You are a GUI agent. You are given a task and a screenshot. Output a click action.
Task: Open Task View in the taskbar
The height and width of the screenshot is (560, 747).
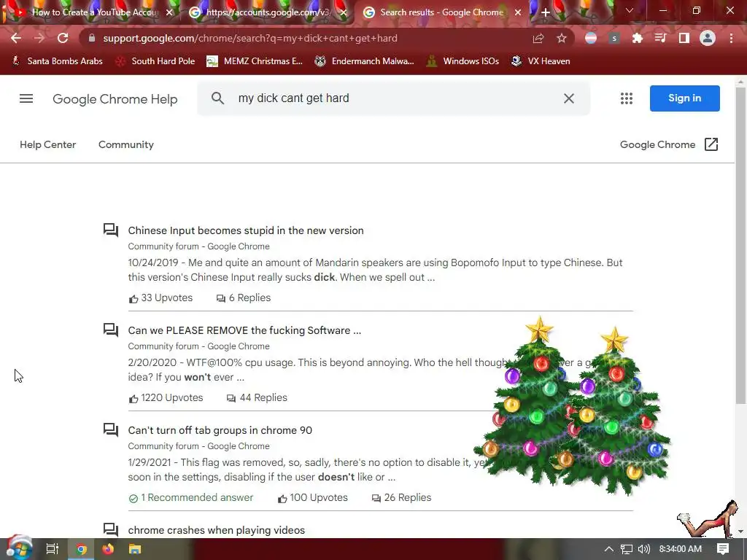point(53,549)
